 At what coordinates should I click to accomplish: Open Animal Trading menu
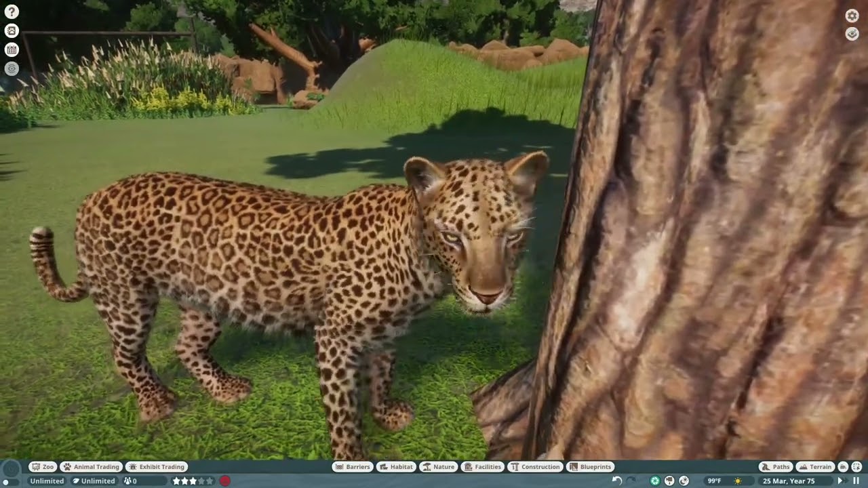tap(92, 467)
